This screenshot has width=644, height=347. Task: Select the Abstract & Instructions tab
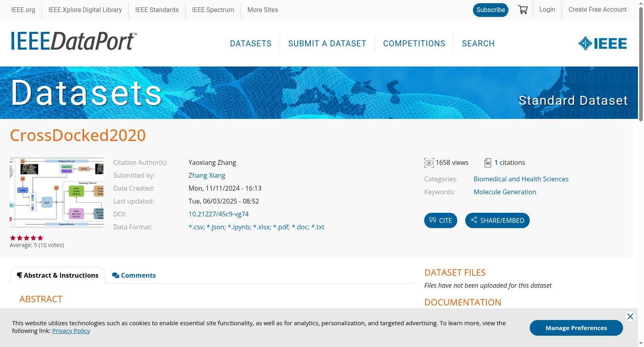pyautogui.click(x=58, y=275)
